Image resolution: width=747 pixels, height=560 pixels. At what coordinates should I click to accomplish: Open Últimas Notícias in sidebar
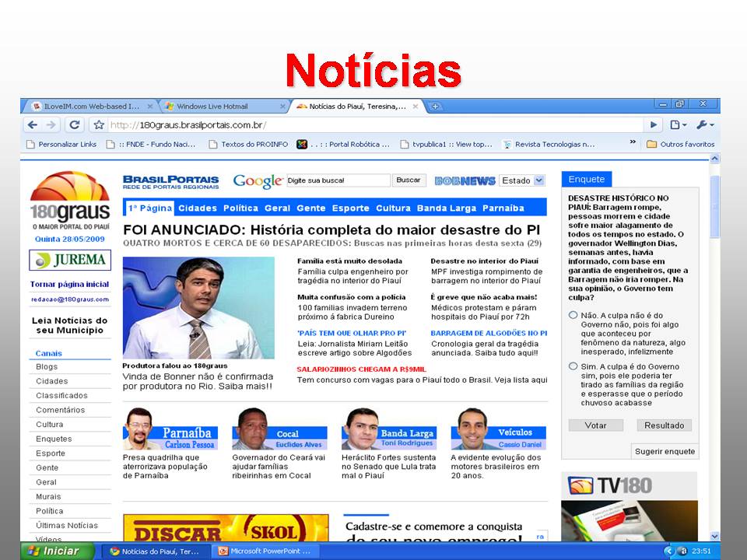click(x=67, y=526)
